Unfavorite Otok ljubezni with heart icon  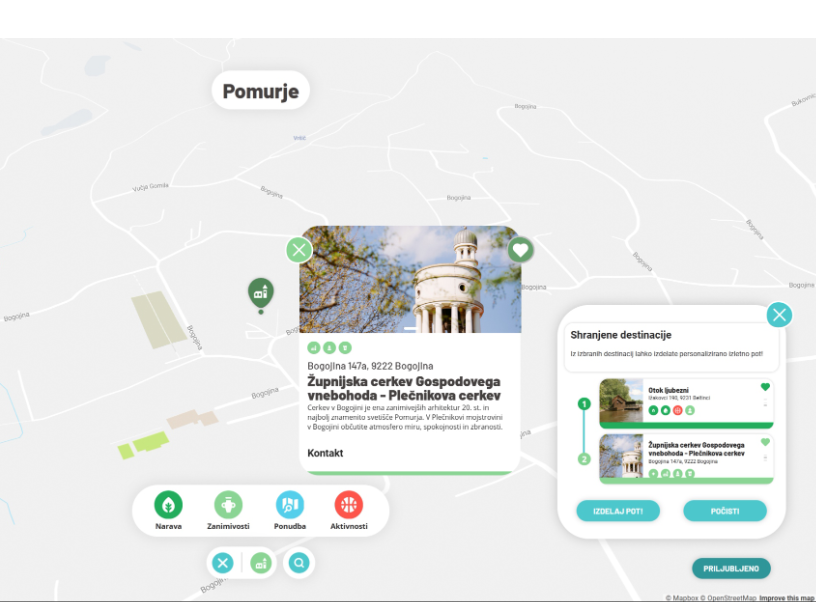(765, 387)
